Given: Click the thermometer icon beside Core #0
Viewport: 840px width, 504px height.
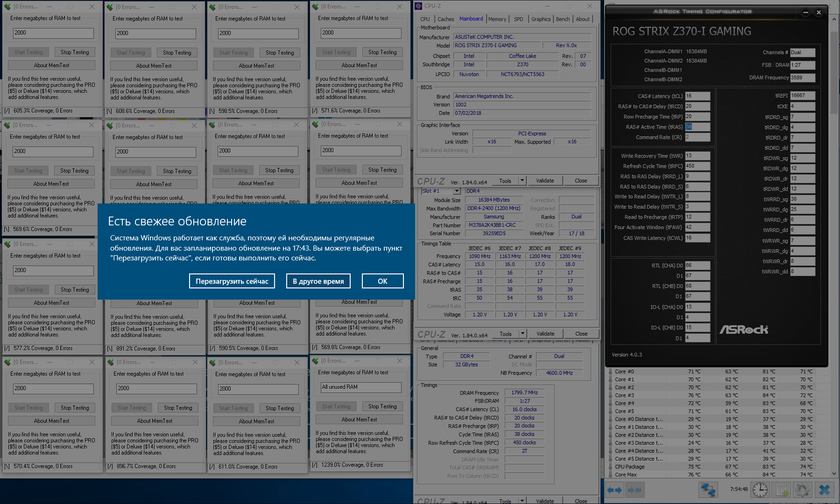Looking at the screenshot, I should (610, 372).
